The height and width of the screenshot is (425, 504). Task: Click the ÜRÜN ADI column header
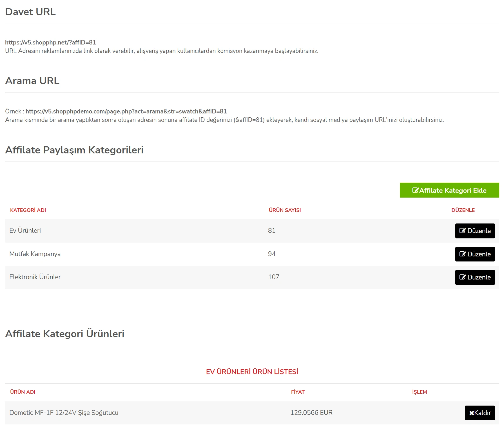(23, 392)
